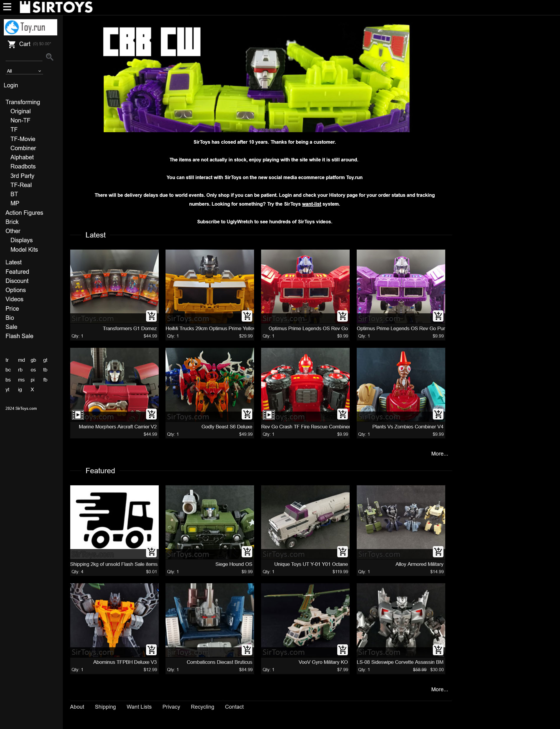Screen dimensions: 560x729
Task: Open the Want Lists footer link
Action: [x=139, y=707]
